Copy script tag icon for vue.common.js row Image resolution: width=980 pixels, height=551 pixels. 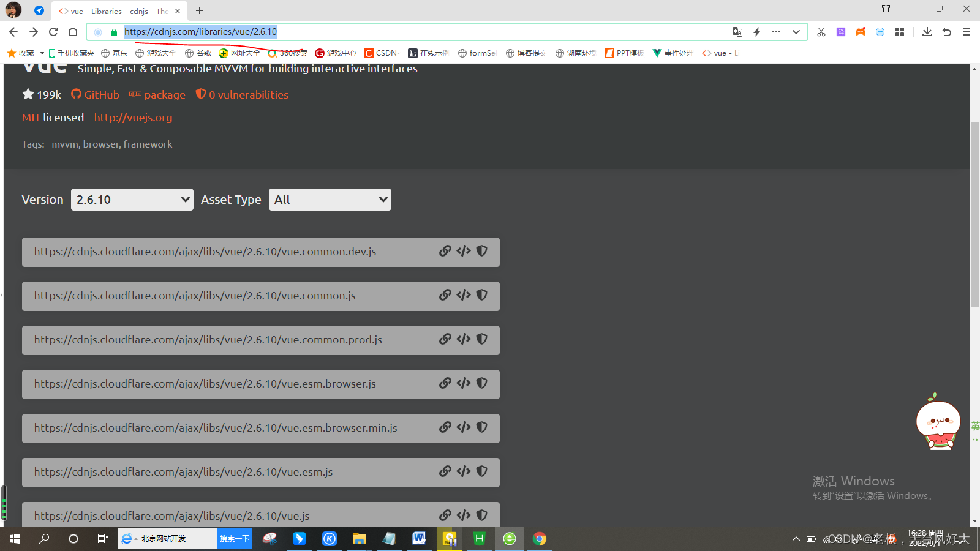tap(464, 295)
